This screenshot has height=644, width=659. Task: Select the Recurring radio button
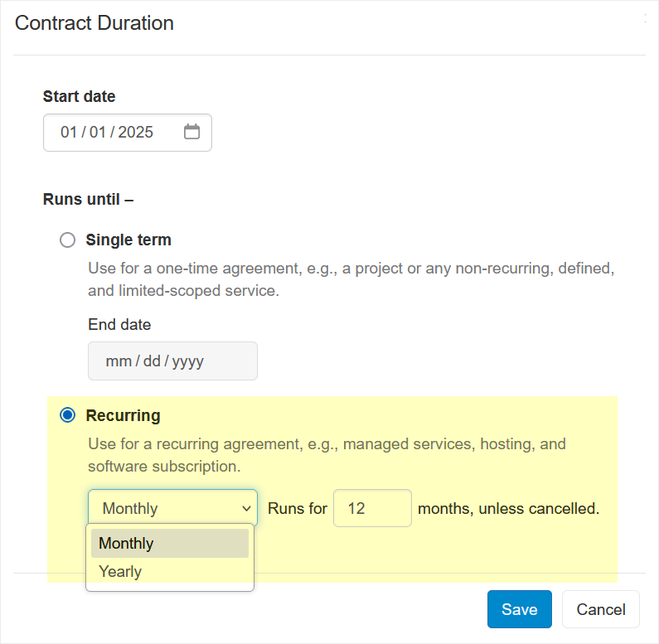(x=67, y=415)
